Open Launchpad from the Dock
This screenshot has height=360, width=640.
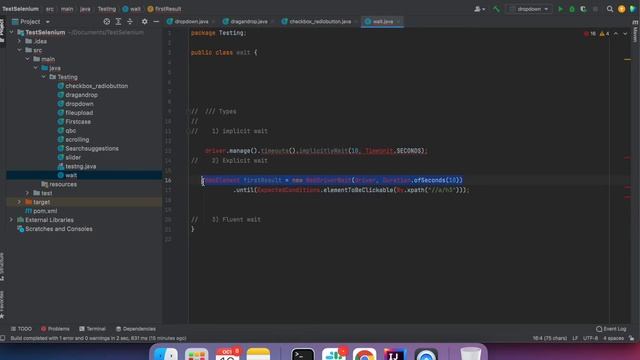[196, 353]
